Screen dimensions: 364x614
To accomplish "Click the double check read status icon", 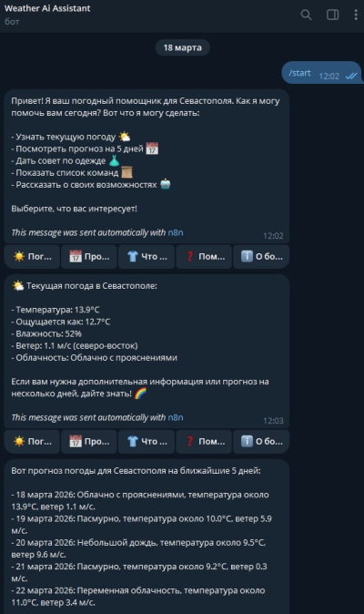I will pyautogui.click(x=350, y=76).
